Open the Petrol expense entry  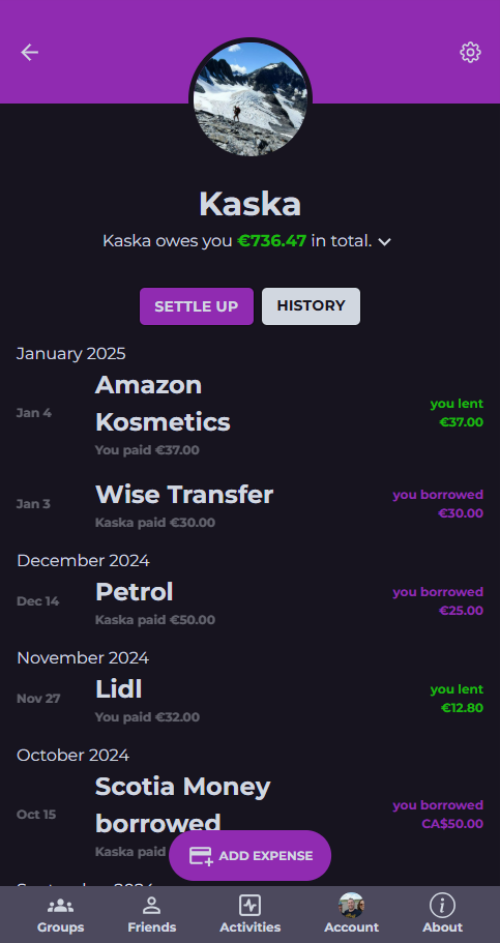click(x=250, y=601)
